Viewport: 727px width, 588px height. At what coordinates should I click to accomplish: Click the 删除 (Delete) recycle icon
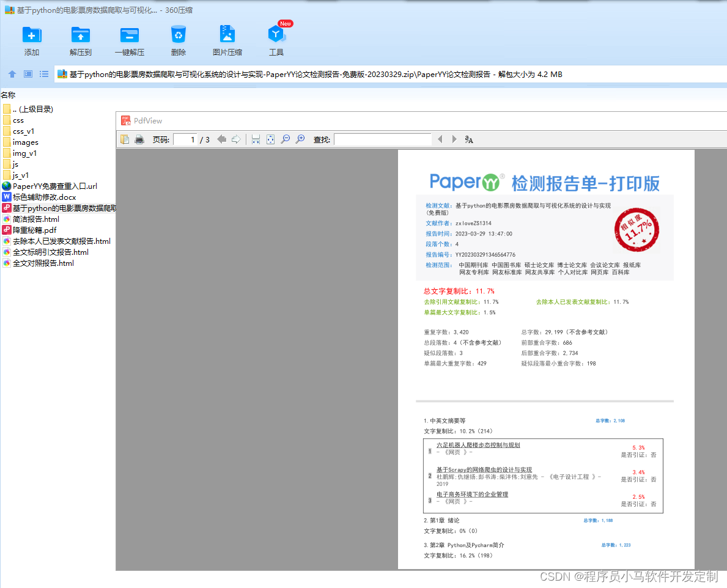[179, 35]
